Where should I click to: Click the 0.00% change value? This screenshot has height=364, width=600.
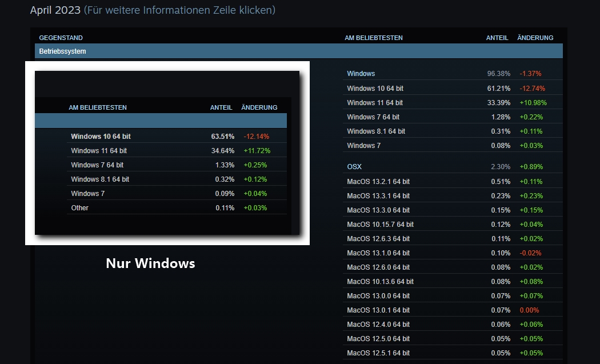point(529,310)
